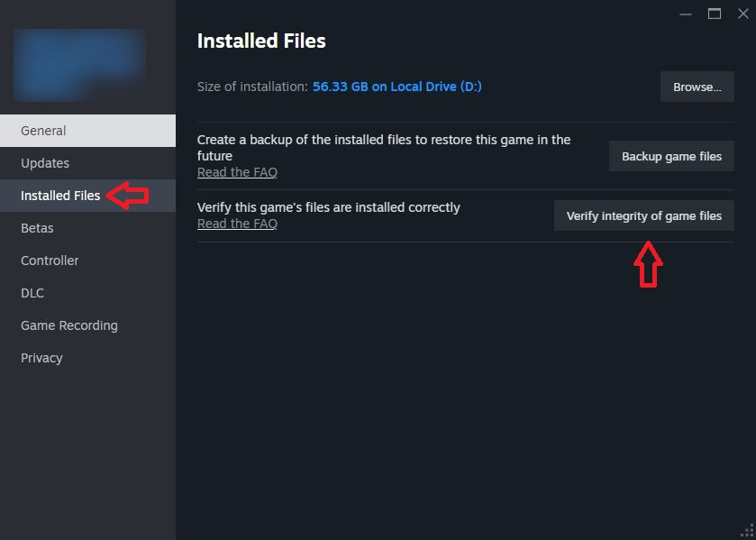Open the General settings tab
The image size is (756, 540).
[x=43, y=131]
